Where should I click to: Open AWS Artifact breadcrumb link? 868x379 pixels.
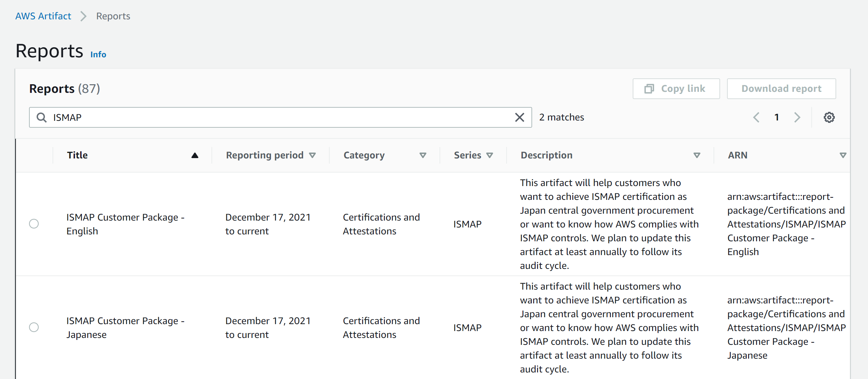coord(43,16)
